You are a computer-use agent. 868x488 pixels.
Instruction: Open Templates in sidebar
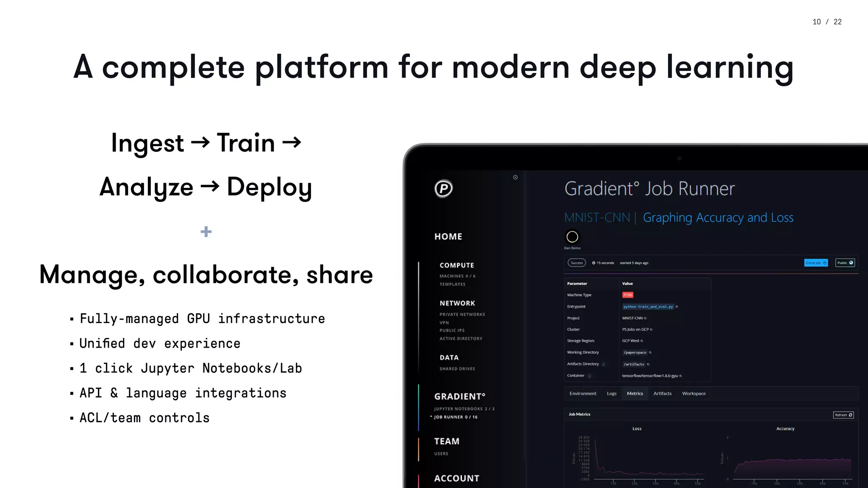click(453, 284)
